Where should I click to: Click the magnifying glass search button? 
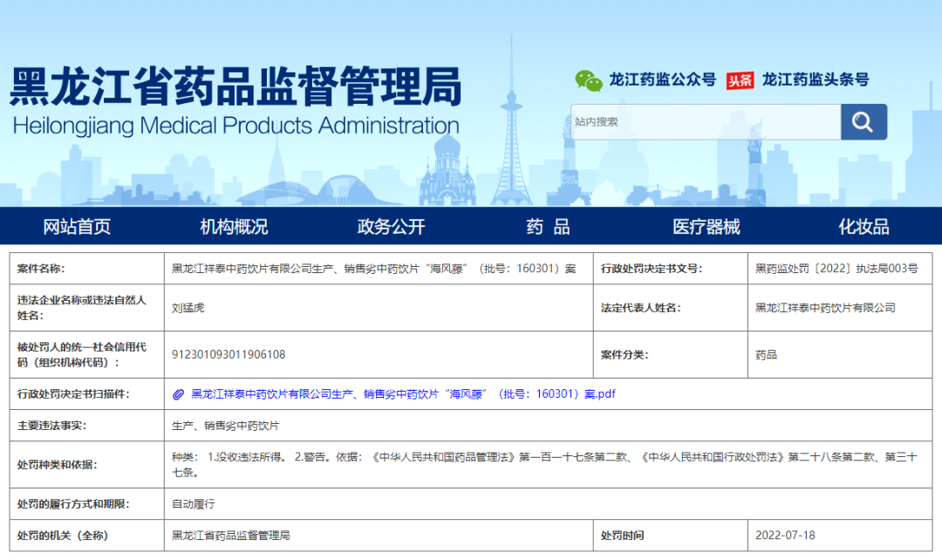pyautogui.click(x=863, y=122)
